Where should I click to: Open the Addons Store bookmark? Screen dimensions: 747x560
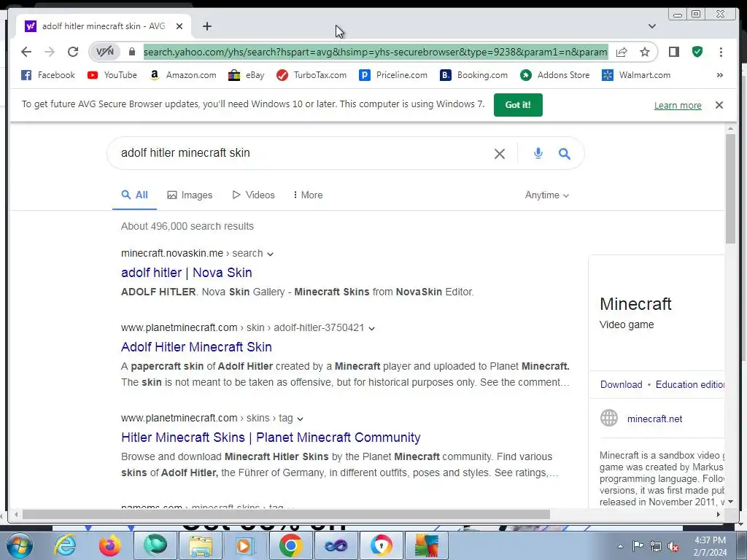(x=554, y=75)
